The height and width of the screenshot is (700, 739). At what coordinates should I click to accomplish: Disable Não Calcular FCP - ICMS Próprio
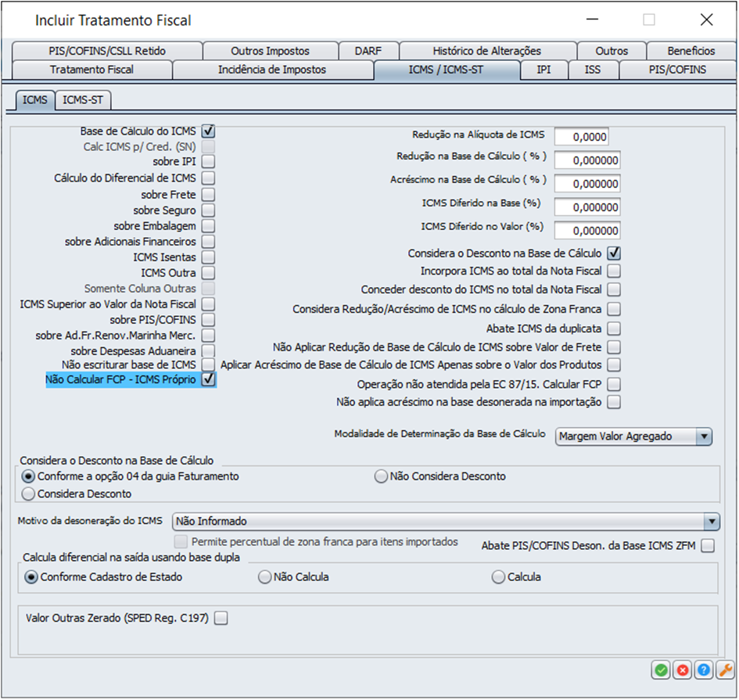point(208,379)
